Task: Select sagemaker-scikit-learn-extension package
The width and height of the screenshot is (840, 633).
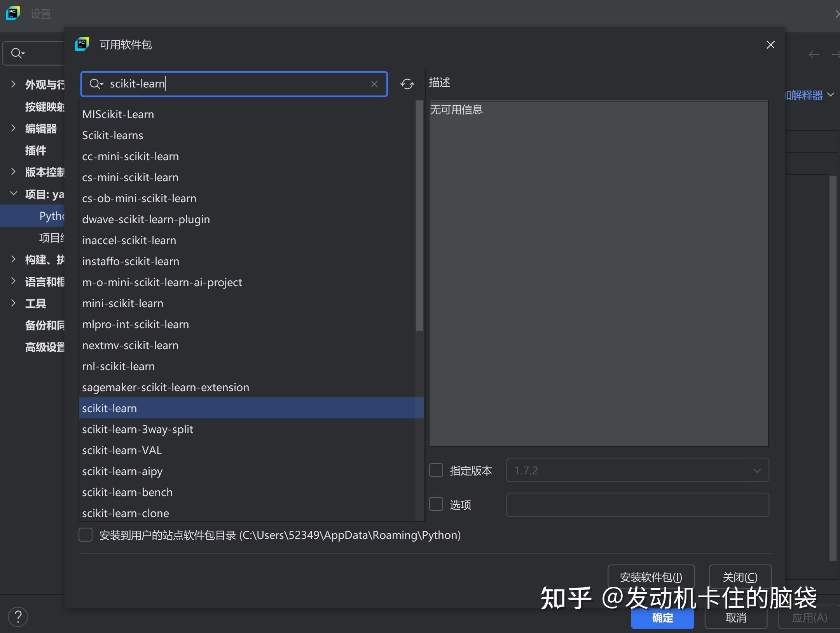Action: (247, 387)
